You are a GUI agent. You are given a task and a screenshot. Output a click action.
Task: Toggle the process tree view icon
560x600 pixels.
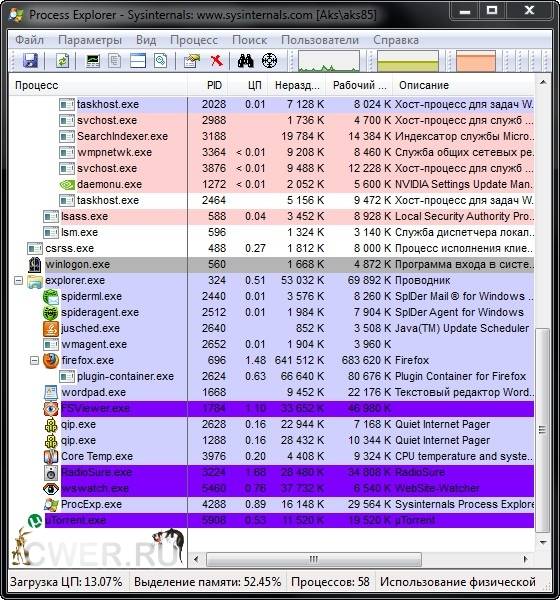point(114,60)
